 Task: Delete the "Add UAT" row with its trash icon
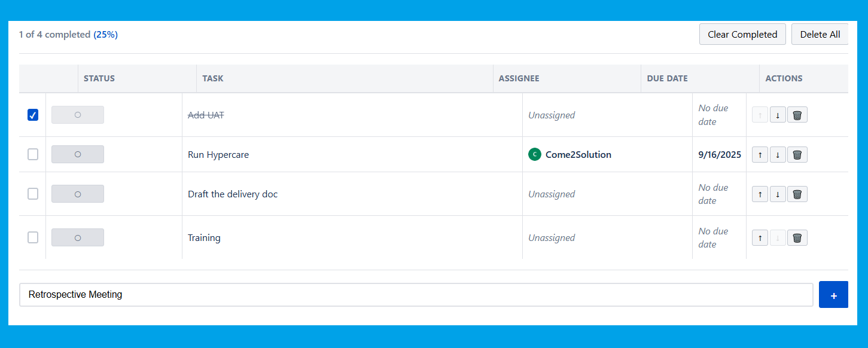click(x=797, y=114)
